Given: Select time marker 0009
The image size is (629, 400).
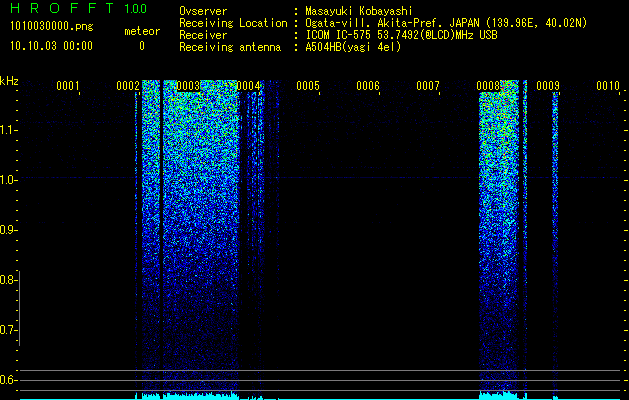Looking at the screenshot, I should [x=548, y=86].
